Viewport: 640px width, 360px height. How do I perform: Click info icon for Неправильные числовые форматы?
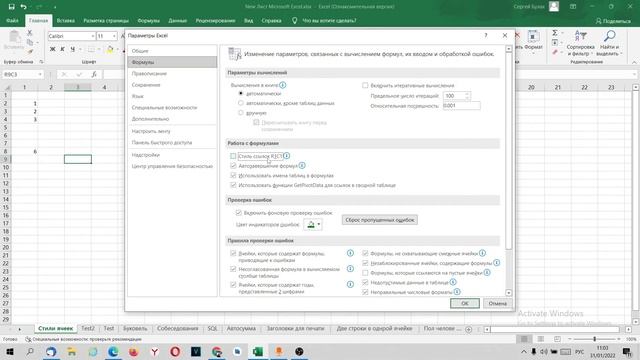pos(457,292)
